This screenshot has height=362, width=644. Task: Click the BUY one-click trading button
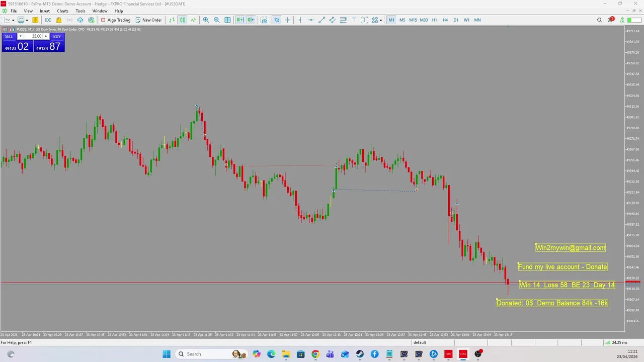[57, 36]
